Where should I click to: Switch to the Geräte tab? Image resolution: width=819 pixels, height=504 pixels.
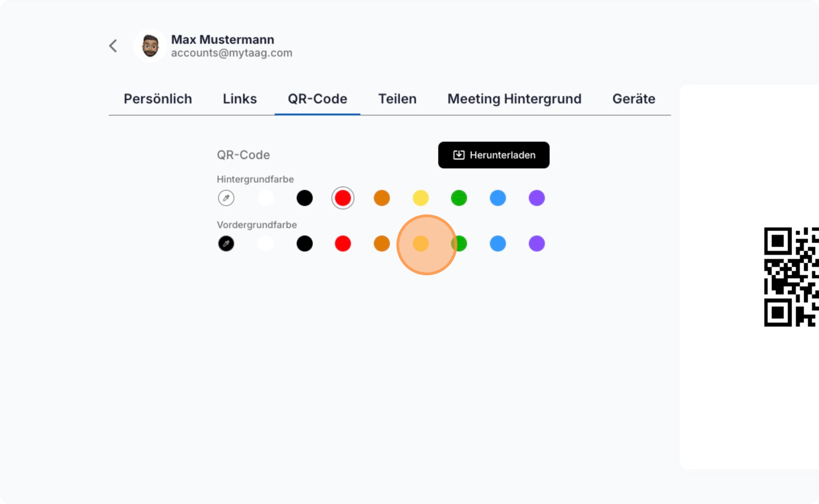(x=634, y=99)
